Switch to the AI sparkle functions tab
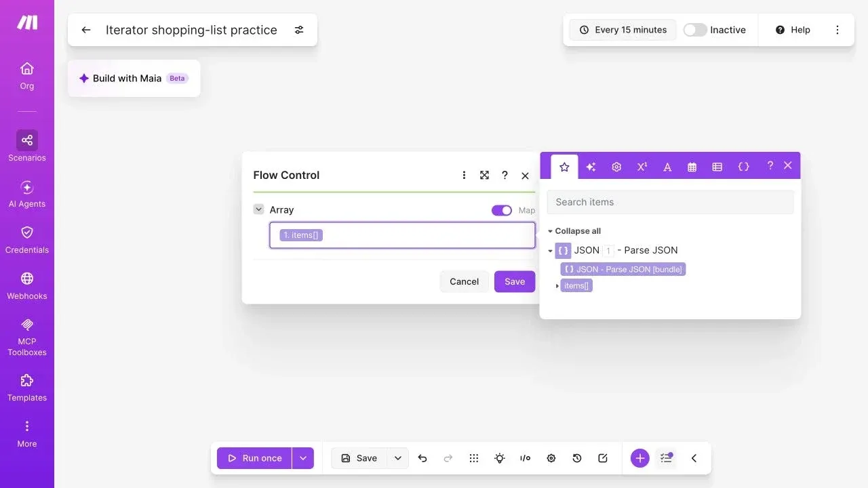Screen dimensions: 868x488 click(591, 167)
